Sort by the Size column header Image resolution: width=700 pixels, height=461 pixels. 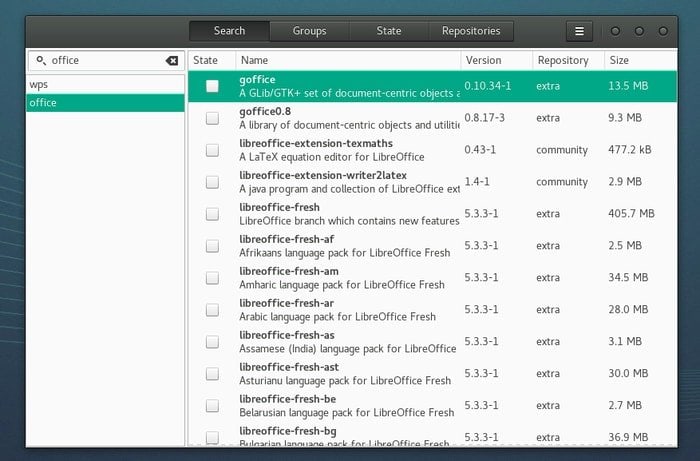click(641, 60)
